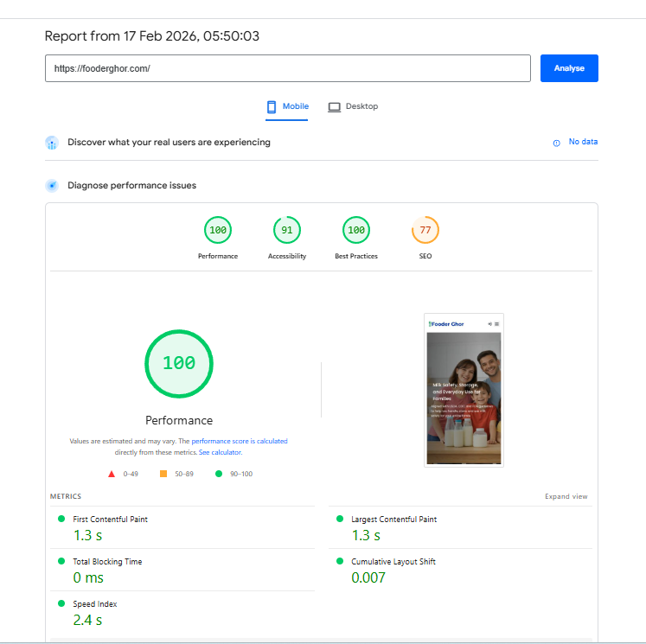Click the Accessibility label under the gauge
This screenshot has width=646, height=644.
(x=287, y=256)
